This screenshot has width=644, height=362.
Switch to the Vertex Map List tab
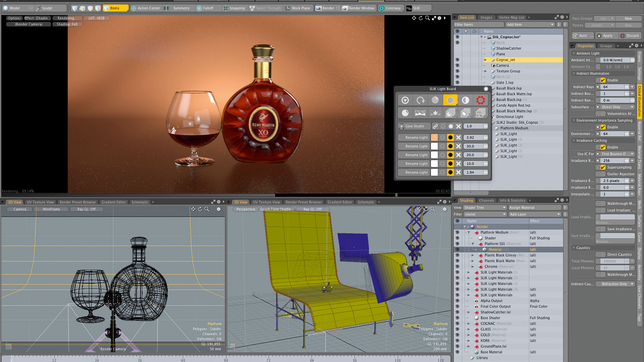click(512, 17)
